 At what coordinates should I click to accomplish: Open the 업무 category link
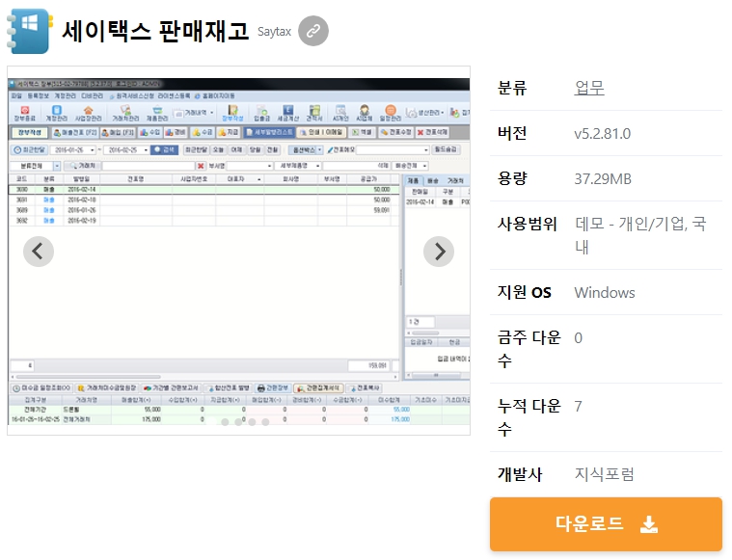pyautogui.click(x=589, y=88)
